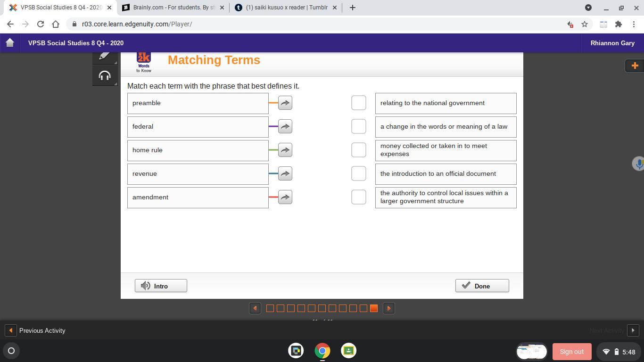Expand the Previous Activity arrow

(x=10, y=330)
